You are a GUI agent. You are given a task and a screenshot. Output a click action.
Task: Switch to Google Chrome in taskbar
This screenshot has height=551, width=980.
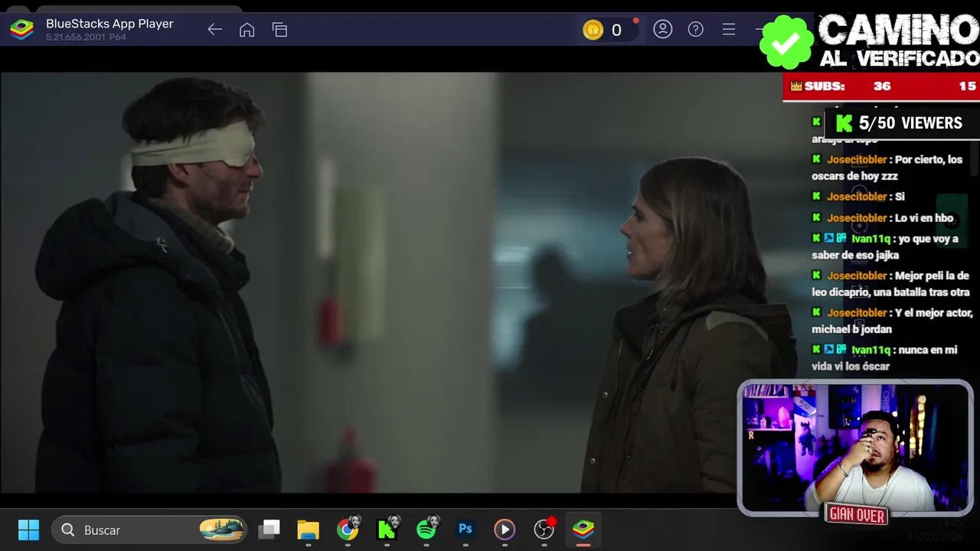tap(348, 530)
